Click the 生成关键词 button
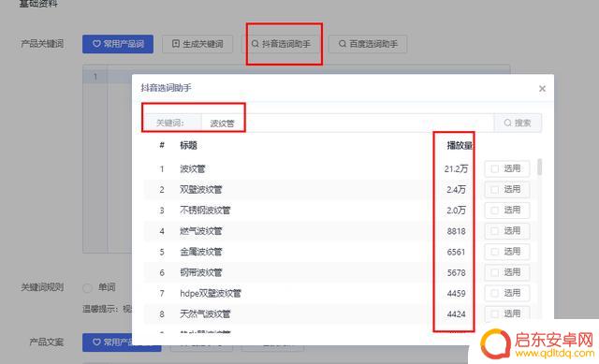Viewport: 599px width, 364px height. tap(197, 44)
